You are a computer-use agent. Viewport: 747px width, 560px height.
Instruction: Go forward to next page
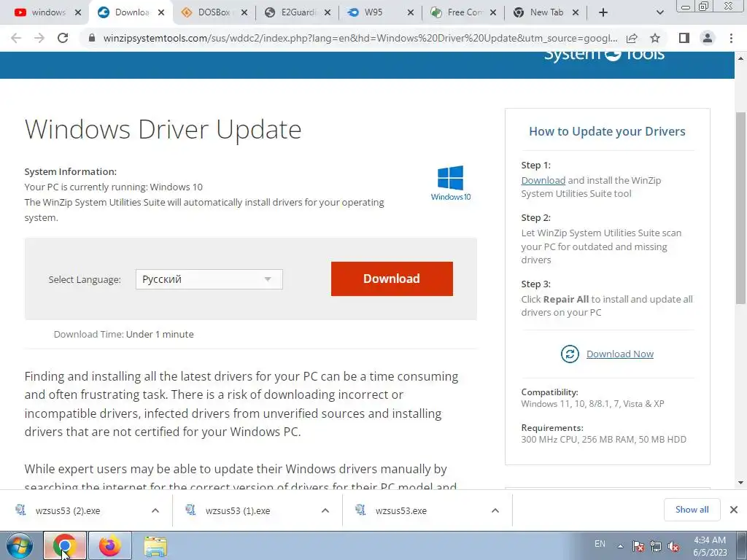39,38
